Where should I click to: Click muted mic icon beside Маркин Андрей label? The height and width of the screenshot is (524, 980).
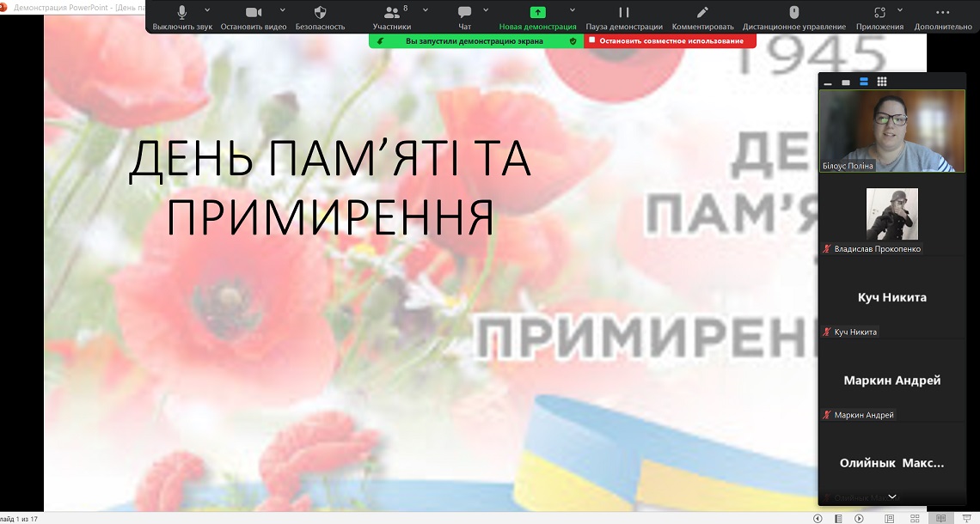point(827,415)
